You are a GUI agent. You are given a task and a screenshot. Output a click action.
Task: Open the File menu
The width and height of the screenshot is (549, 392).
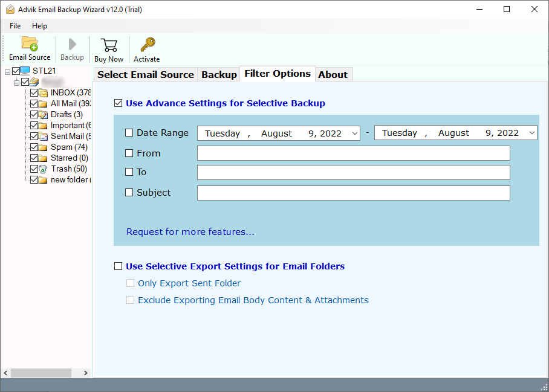click(15, 26)
